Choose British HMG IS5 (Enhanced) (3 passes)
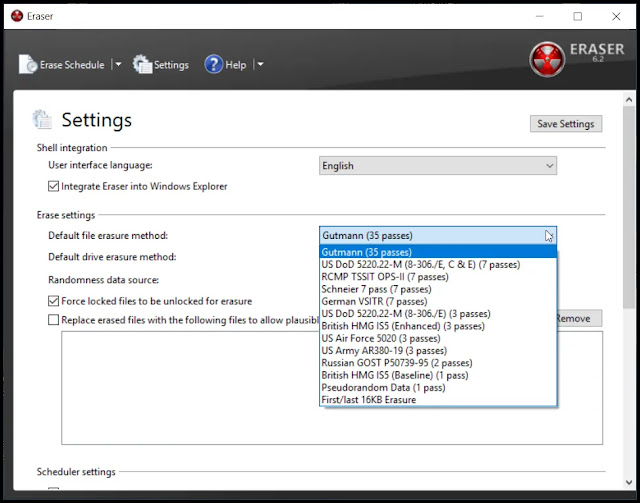This screenshot has width=640, height=503. (438, 326)
